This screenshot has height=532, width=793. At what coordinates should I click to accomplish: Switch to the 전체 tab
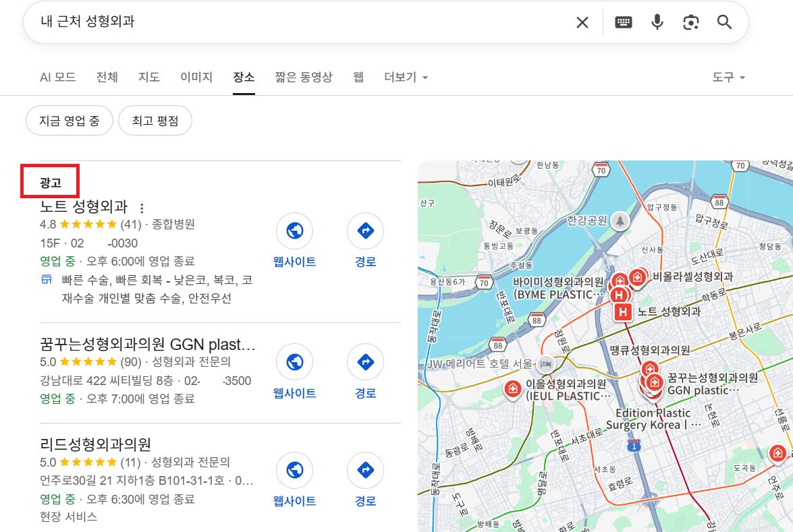[x=107, y=78]
